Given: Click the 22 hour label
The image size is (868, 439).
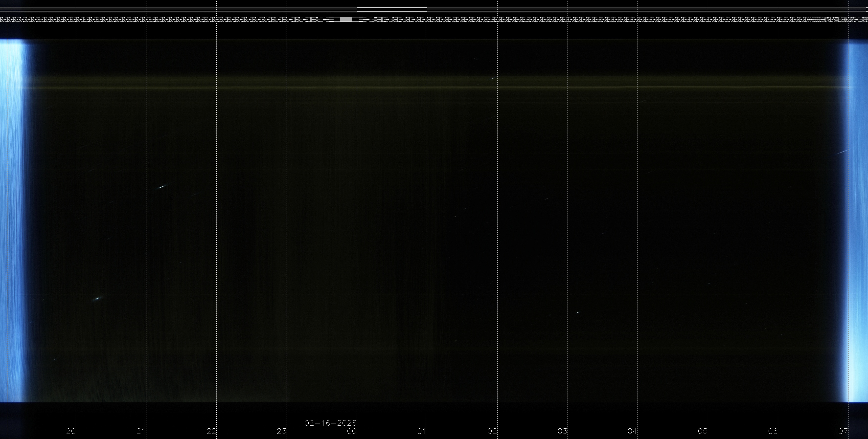Looking at the screenshot, I should 211,431.
